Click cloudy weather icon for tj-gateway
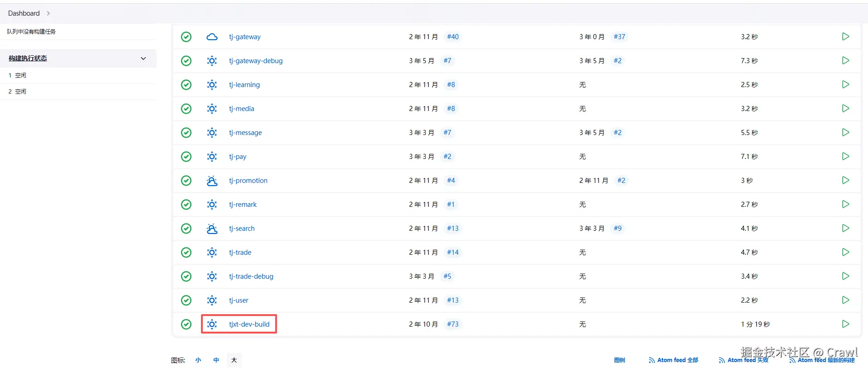Image resolution: width=868 pixels, height=369 pixels. click(212, 37)
